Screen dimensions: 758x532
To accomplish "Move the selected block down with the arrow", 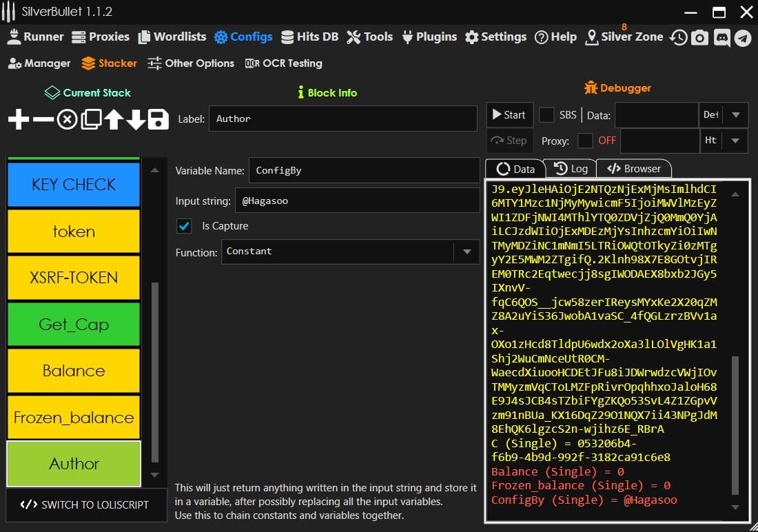I will pyautogui.click(x=136, y=120).
